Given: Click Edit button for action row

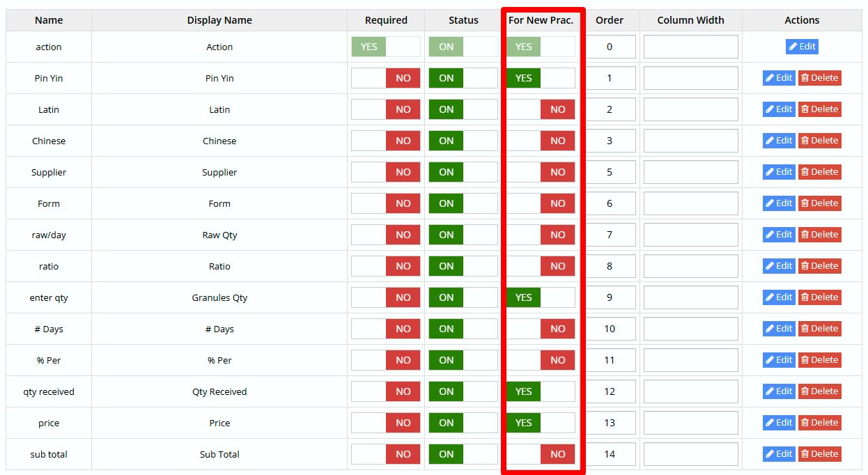Looking at the screenshot, I should (802, 47).
